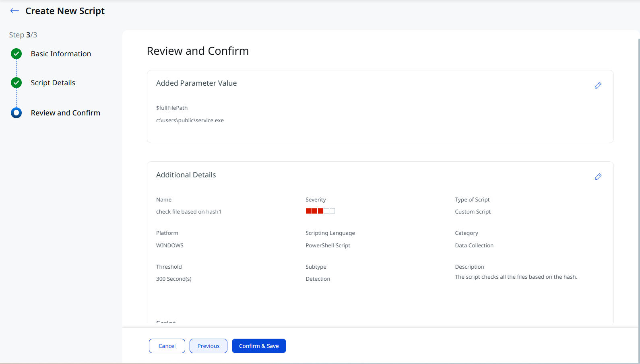
Task: Select the Review and Confirm step label
Action: [66, 113]
